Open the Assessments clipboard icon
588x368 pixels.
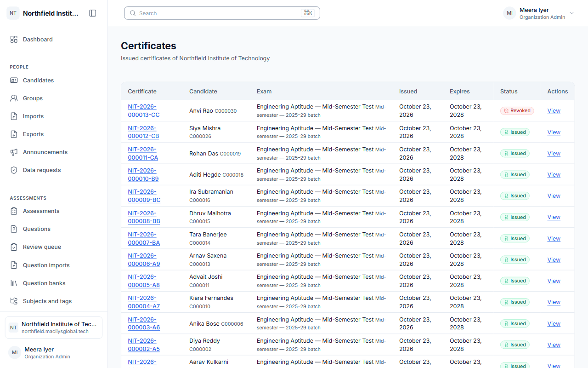tap(14, 211)
